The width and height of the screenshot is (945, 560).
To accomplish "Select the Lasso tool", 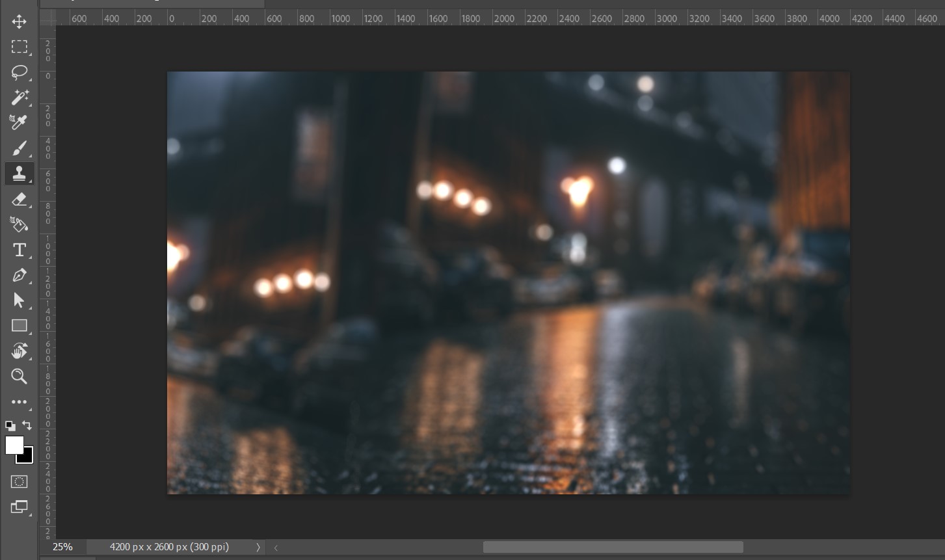I will pyautogui.click(x=19, y=72).
